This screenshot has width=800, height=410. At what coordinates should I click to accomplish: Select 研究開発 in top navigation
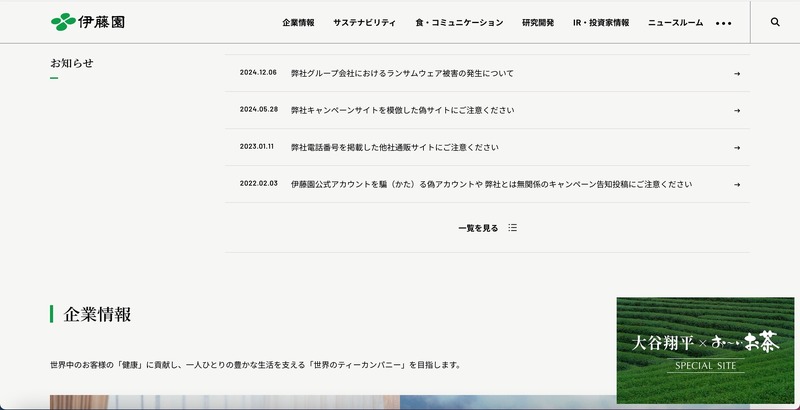(x=540, y=22)
